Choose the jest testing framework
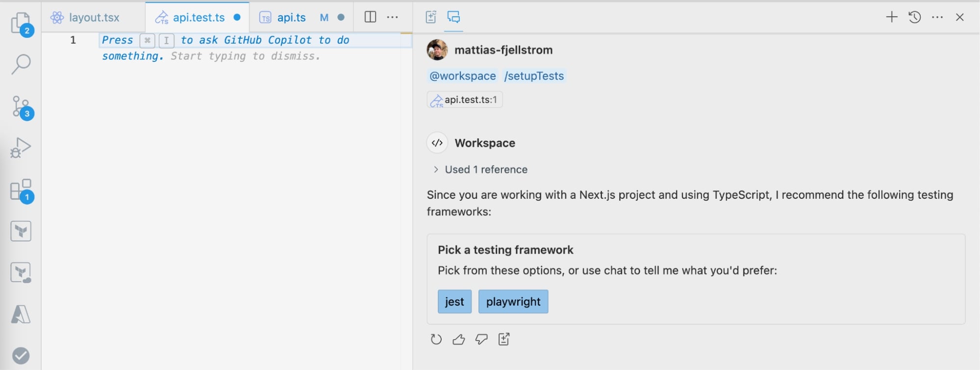980x370 pixels. 454,302
